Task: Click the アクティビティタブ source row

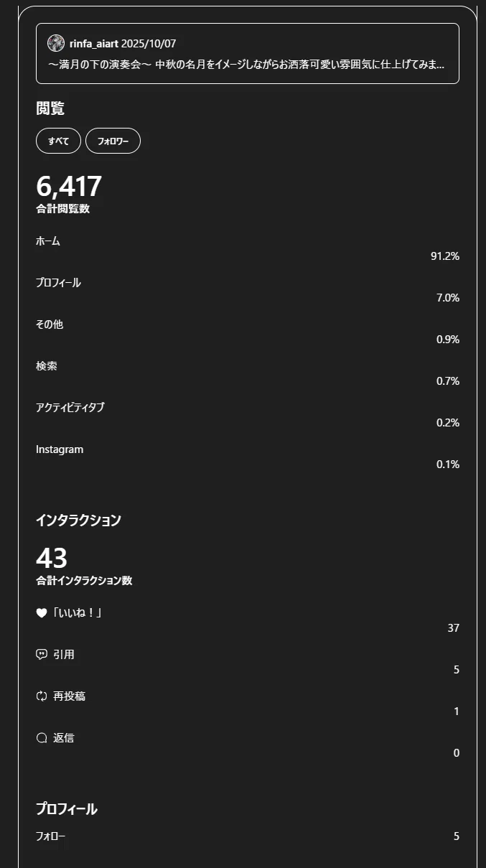Action: tap(248, 415)
